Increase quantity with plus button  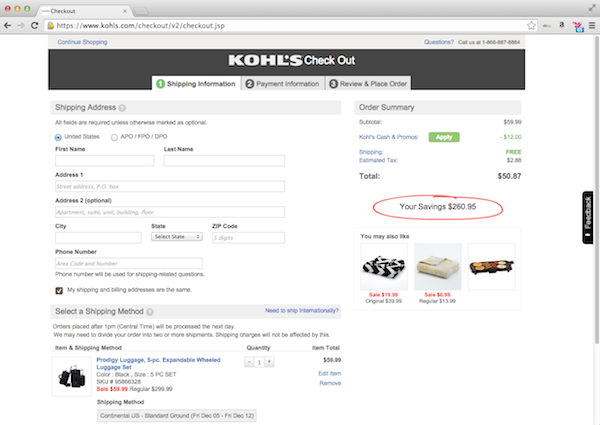coord(269,362)
